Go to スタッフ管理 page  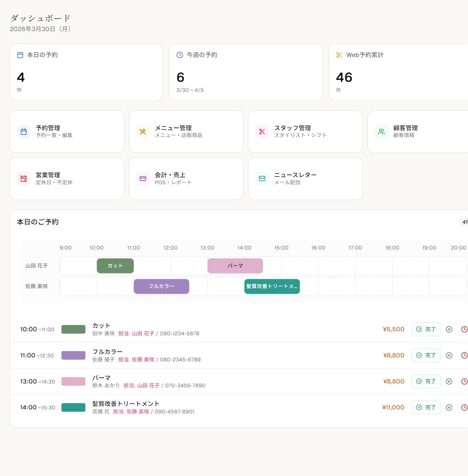tap(305, 132)
